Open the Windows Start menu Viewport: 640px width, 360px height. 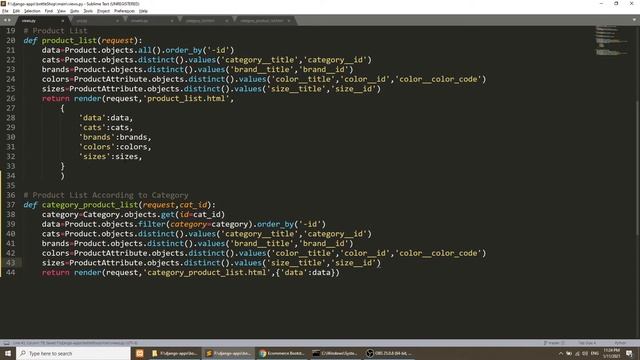pyautogui.click(x=8, y=353)
